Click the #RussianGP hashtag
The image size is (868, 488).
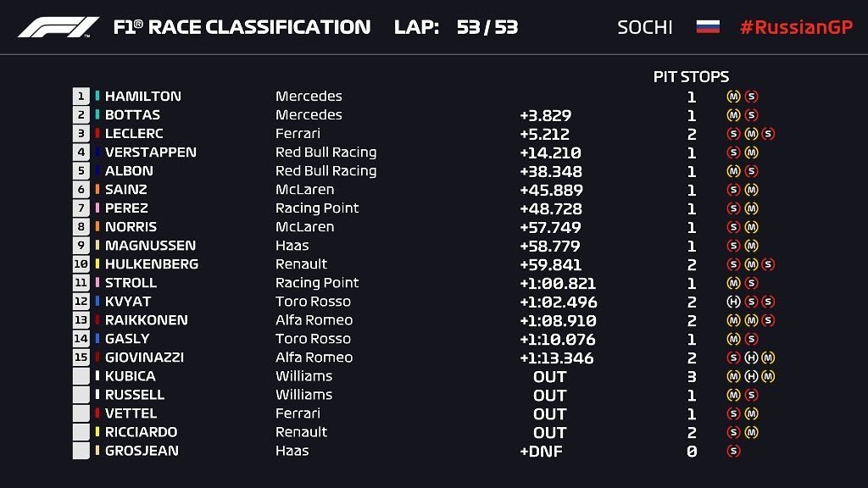tap(796, 27)
